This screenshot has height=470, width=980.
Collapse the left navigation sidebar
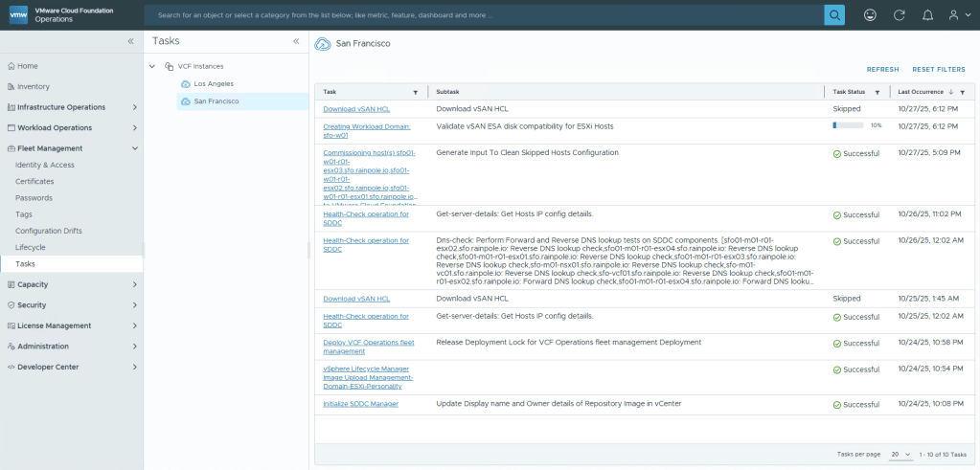[x=131, y=41]
